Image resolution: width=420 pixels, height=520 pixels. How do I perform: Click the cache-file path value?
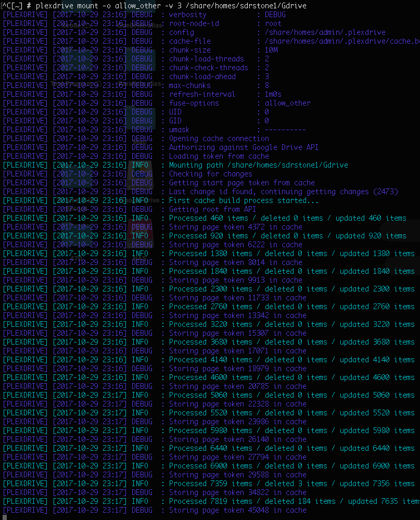[341, 41]
